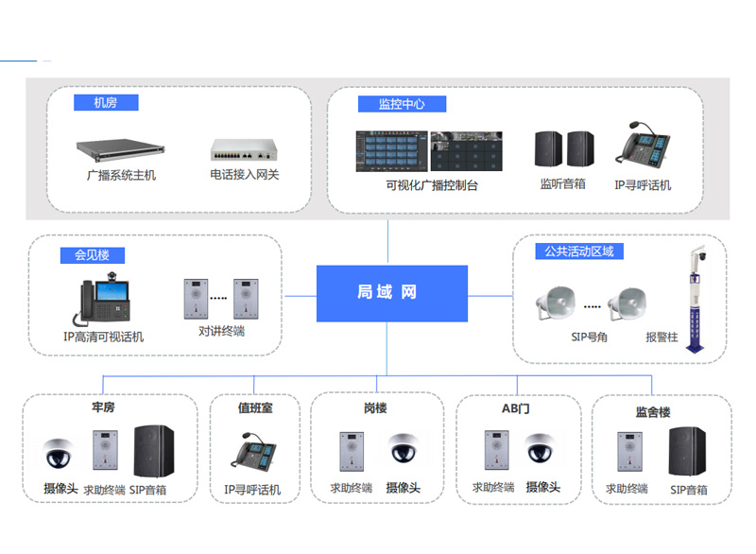Click the 求助终端 panel in AB门

[497, 450]
